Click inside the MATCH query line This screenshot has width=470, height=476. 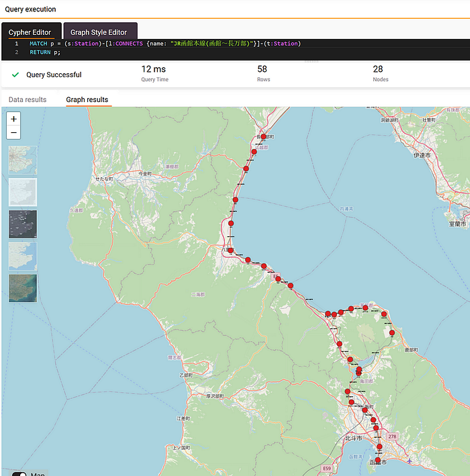165,44
